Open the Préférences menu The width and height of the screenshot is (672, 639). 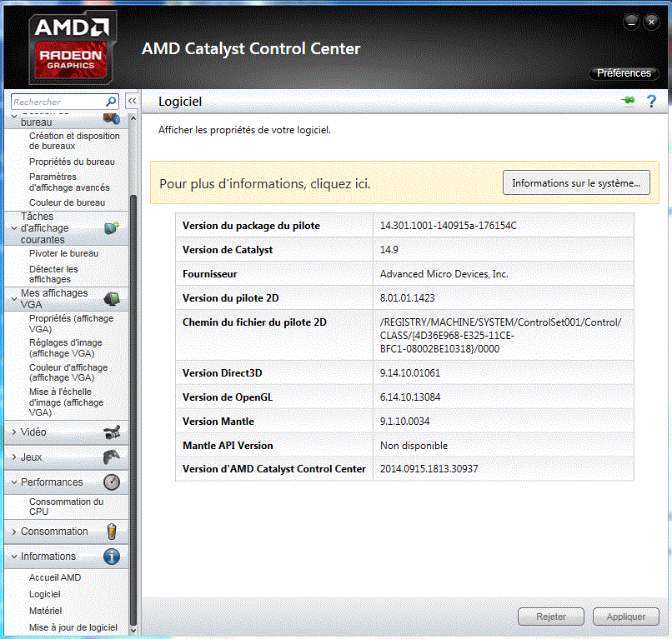point(623,73)
